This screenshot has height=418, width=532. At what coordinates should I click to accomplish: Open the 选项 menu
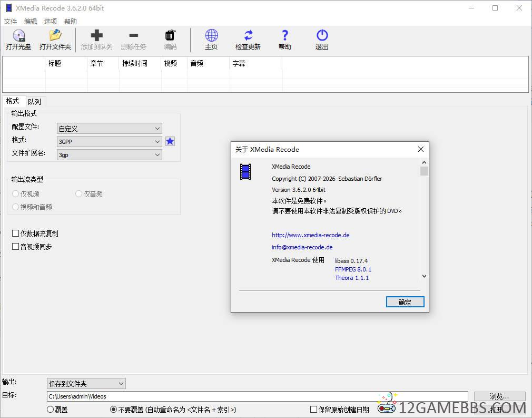50,21
